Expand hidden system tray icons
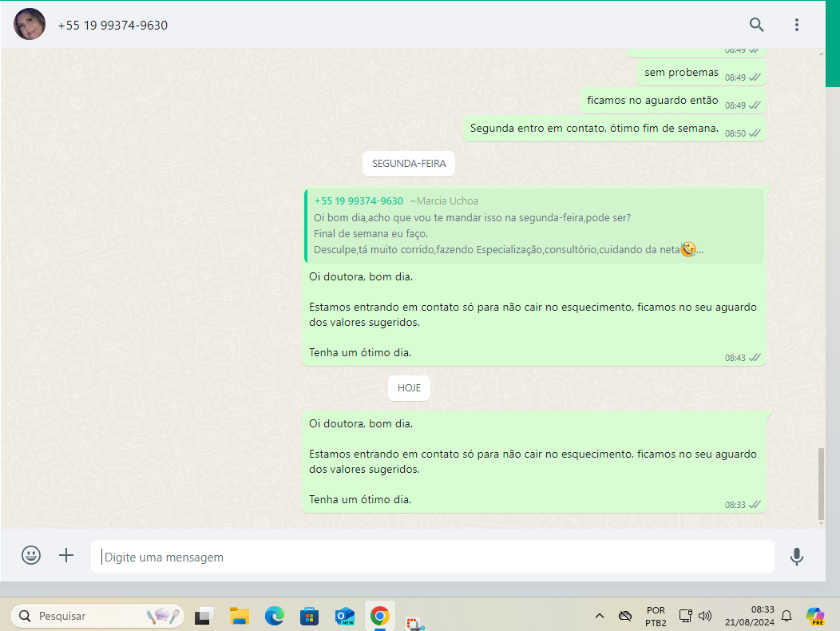This screenshot has height=631, width=840. point(599,616)
